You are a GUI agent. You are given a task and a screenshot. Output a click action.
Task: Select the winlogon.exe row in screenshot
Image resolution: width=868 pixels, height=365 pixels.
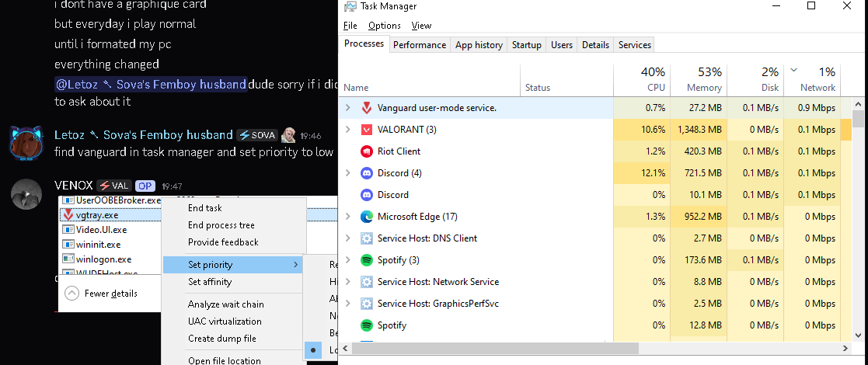[110, 259]
